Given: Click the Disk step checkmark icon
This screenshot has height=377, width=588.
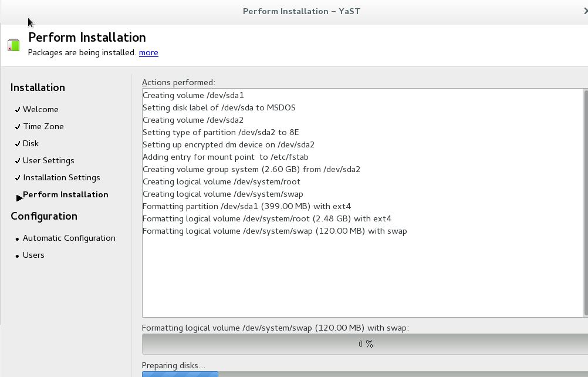Looking at the screenshot, I should (18, 144).
